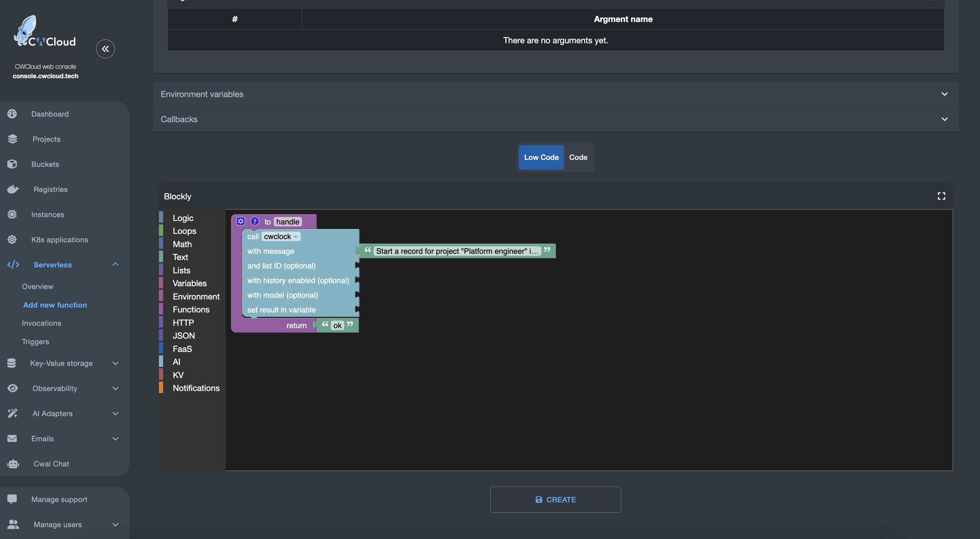
Task: Click the AI Adapters magic wand icon
Action: (x=13, y=413)
